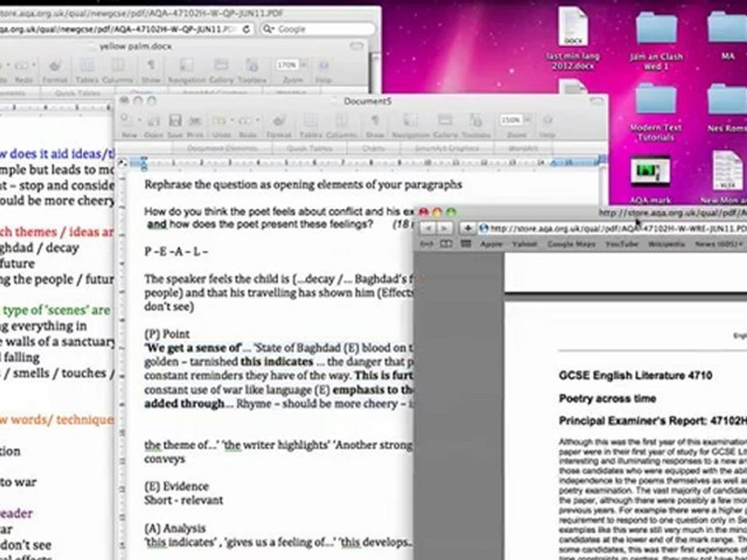
Task: Switch to Document Elements tab in Document5
Action: click(x=222, y=148)
